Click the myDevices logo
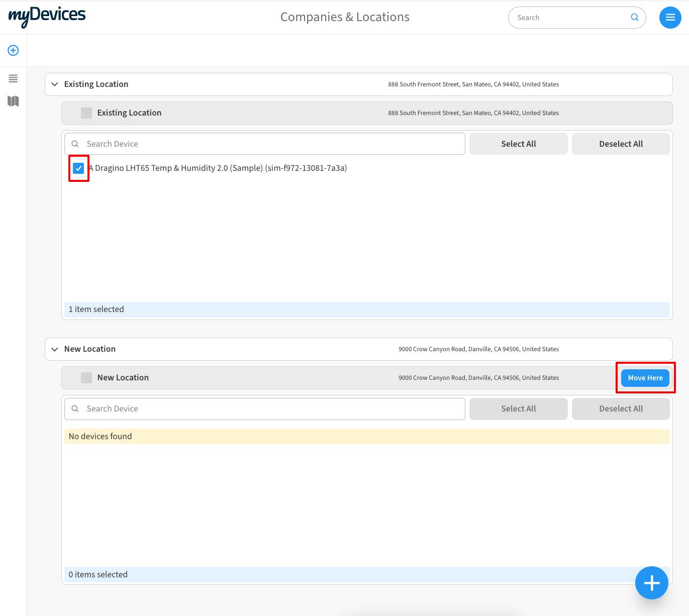The image size is (689, 616). click(47, 16)
